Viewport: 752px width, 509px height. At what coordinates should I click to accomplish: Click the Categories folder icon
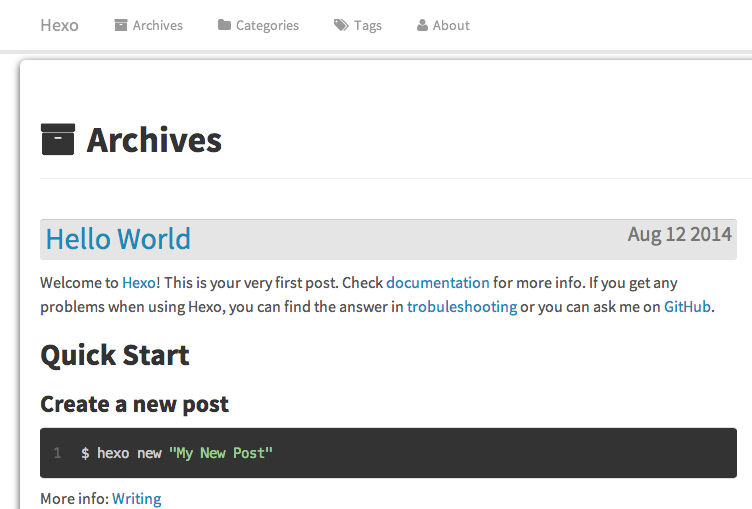pos(224,24)
